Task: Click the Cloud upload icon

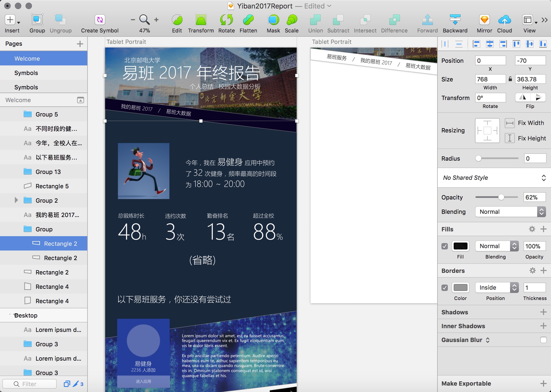Action: pyautogui.click(x=504, y=20)
